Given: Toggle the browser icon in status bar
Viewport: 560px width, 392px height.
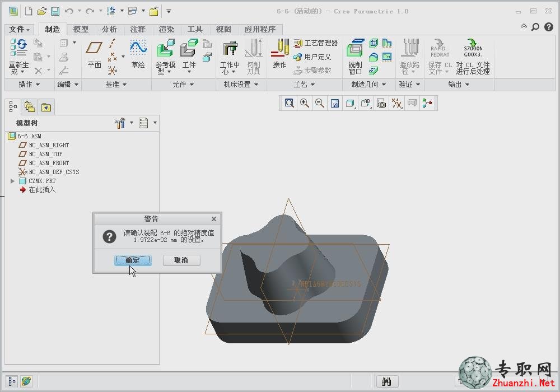Looking at the screenshot, I should pos(26,381).
